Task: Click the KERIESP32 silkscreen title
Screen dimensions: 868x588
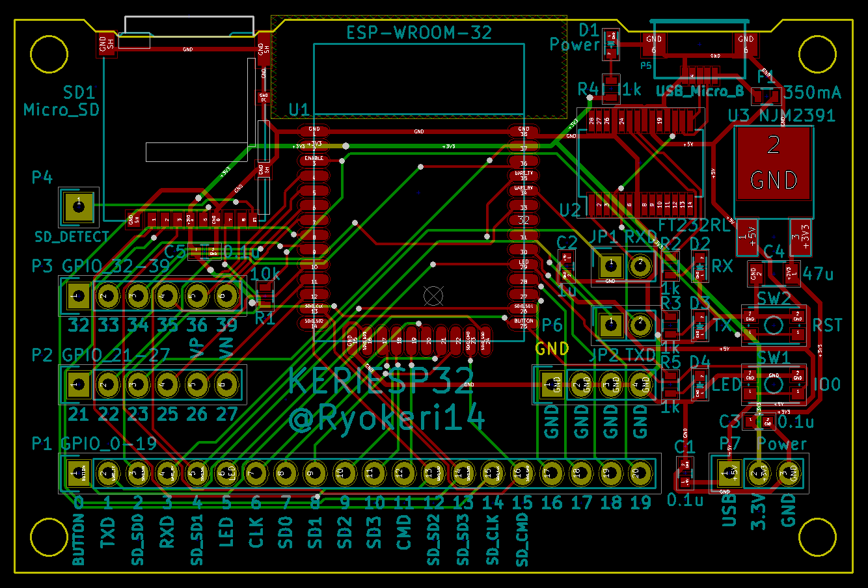Action: (382, 382)
